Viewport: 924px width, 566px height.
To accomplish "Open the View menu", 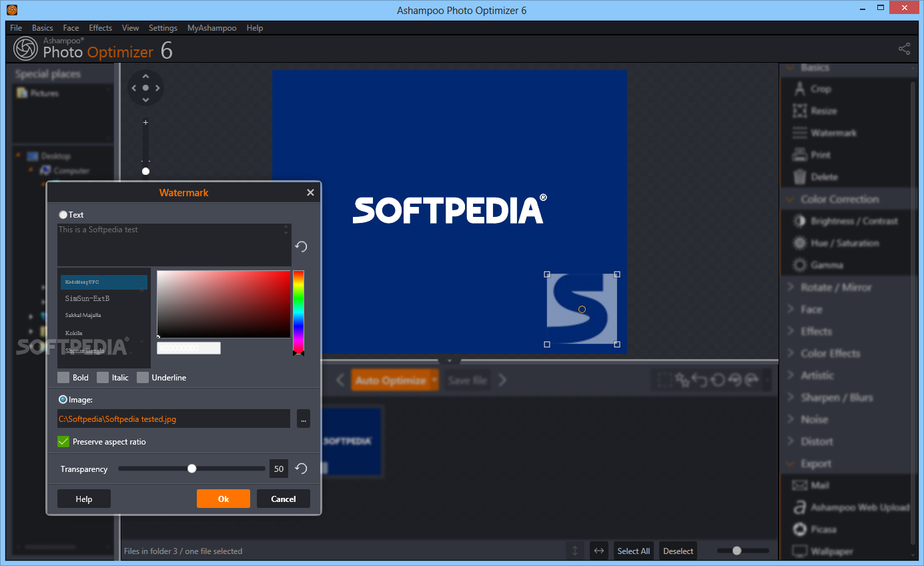I will pyautogui.click(x=131, y=28).
